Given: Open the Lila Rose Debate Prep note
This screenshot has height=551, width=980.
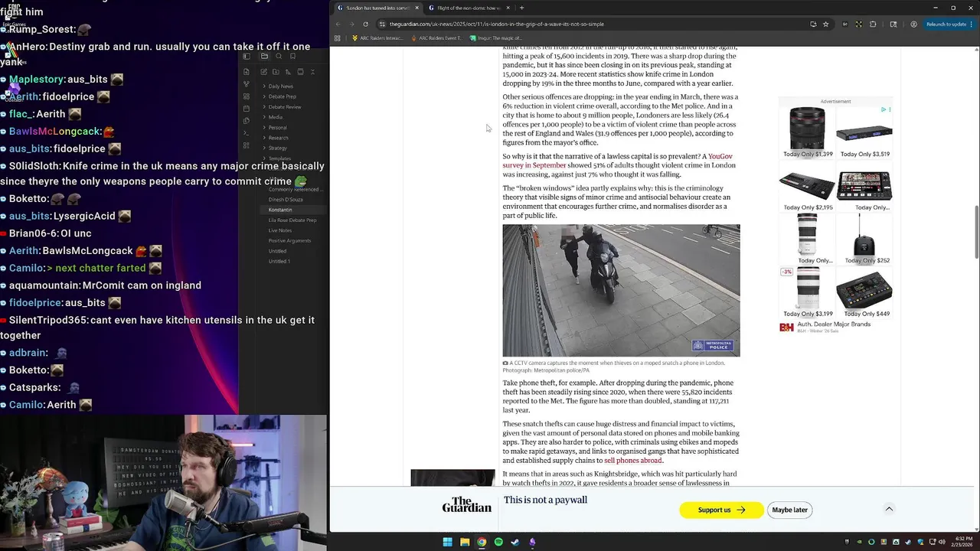Looking at the screenshot, I should tap(292, 220).
